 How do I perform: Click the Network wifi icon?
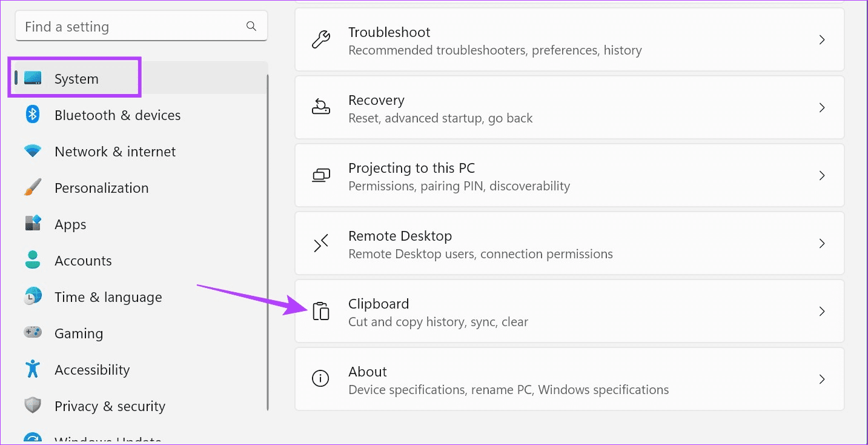tap(33, 151)
